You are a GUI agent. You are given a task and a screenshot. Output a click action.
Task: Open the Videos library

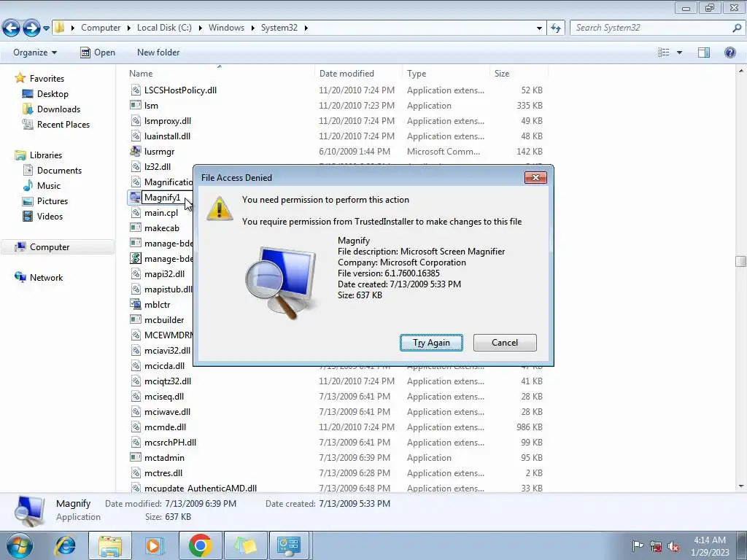pyautogui.click(x=50, y=216)
